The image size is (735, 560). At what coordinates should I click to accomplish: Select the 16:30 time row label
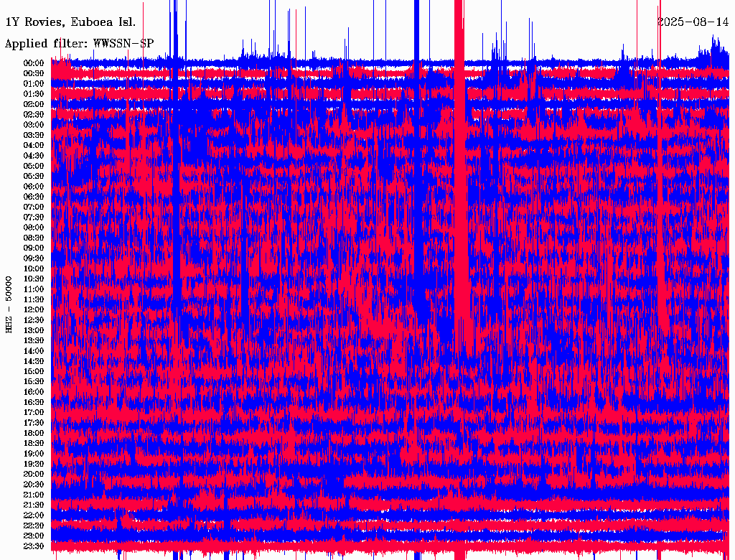click(x=34, y=403)
